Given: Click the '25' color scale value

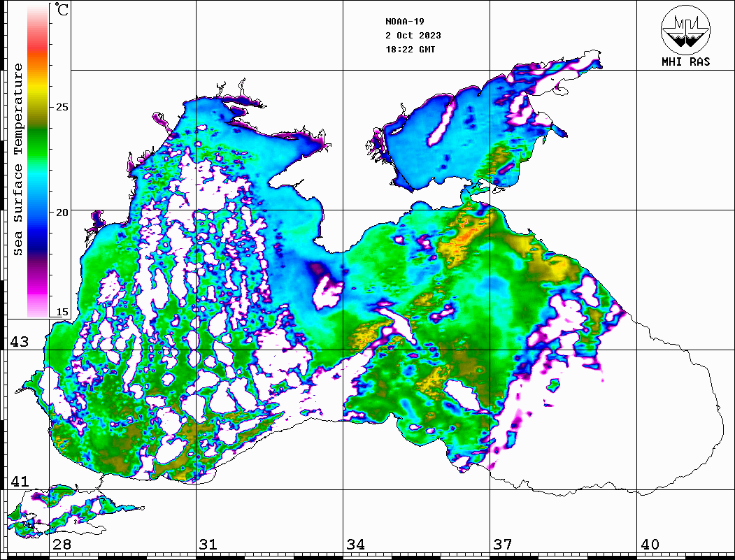Looking at the screenshot, I should click(62, 107).
